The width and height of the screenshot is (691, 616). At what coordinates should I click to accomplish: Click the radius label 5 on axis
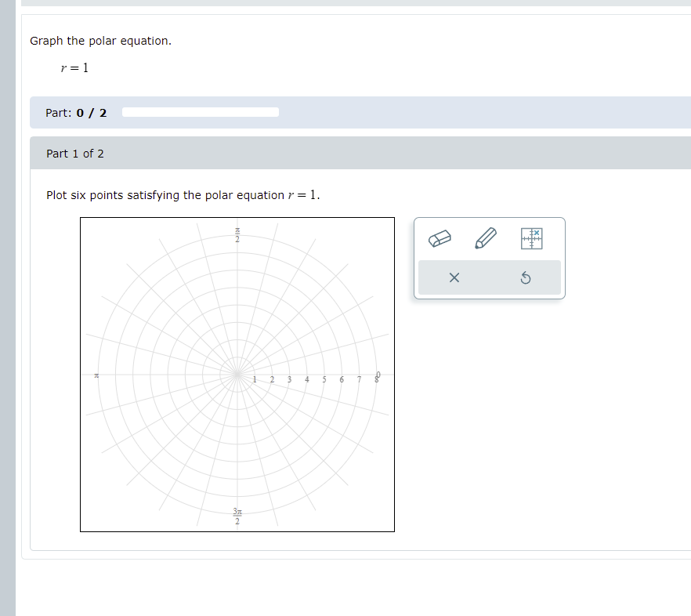(x=324, y=379)
